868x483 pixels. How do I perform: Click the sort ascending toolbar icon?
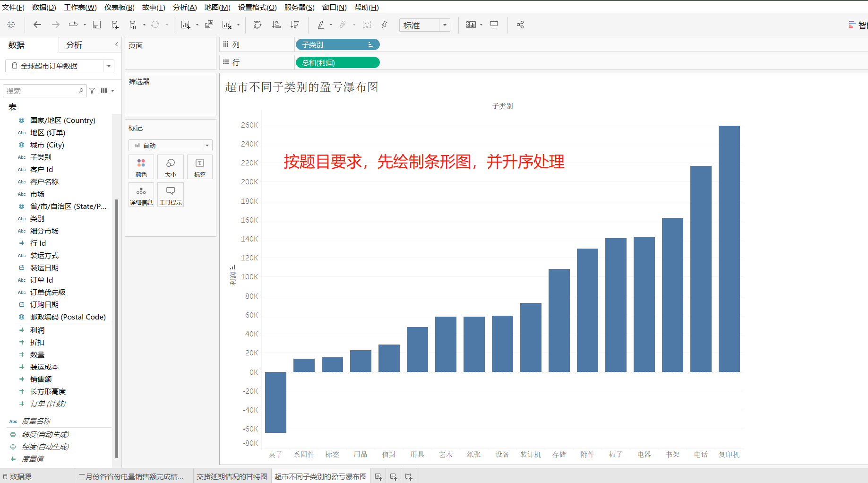(x=276, y=25)
